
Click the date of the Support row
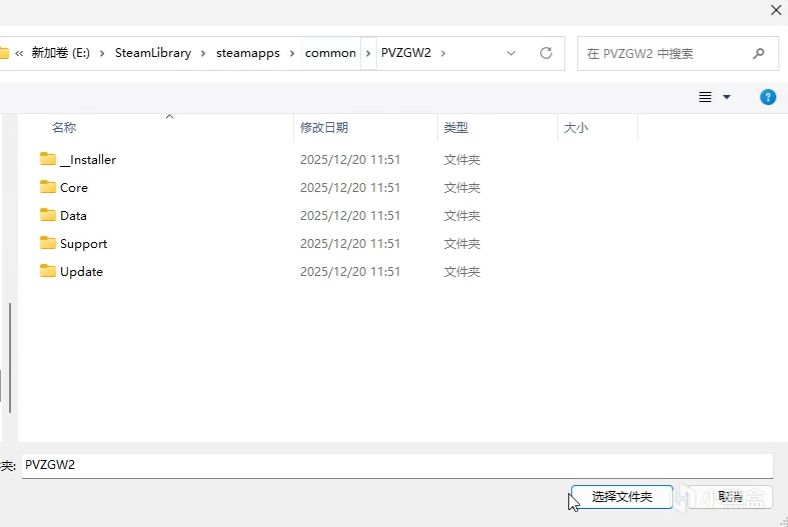(x=350, y=244)
